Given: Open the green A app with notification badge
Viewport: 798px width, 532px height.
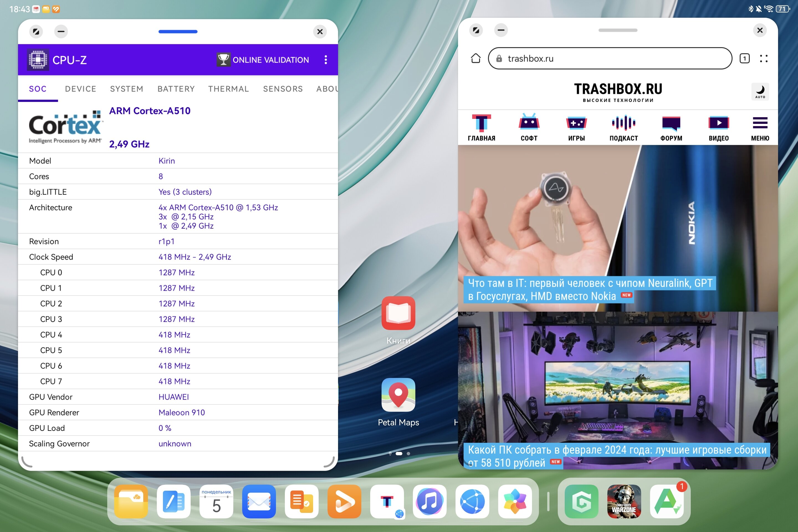Looking at the screenshot, I should 667,502.
